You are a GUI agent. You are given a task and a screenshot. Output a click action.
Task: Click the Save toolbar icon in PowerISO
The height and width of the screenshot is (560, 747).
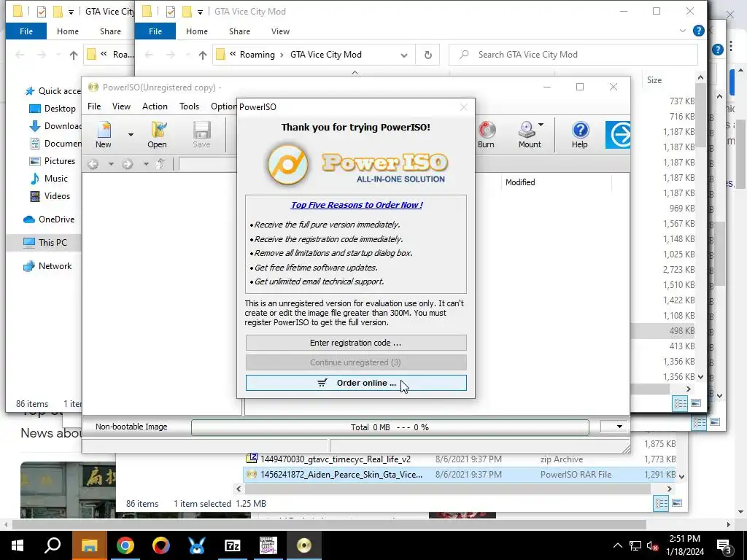click(x=201, y=135)
